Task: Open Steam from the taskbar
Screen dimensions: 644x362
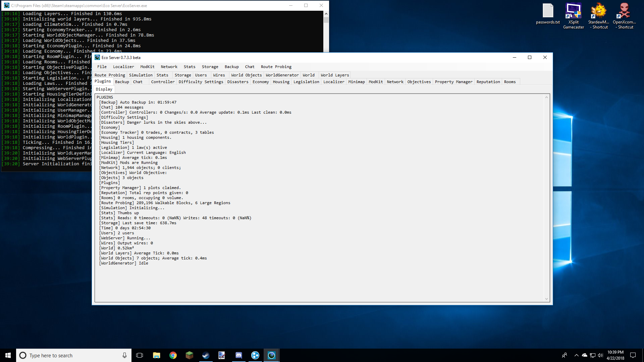Action: tap(206, 355)
